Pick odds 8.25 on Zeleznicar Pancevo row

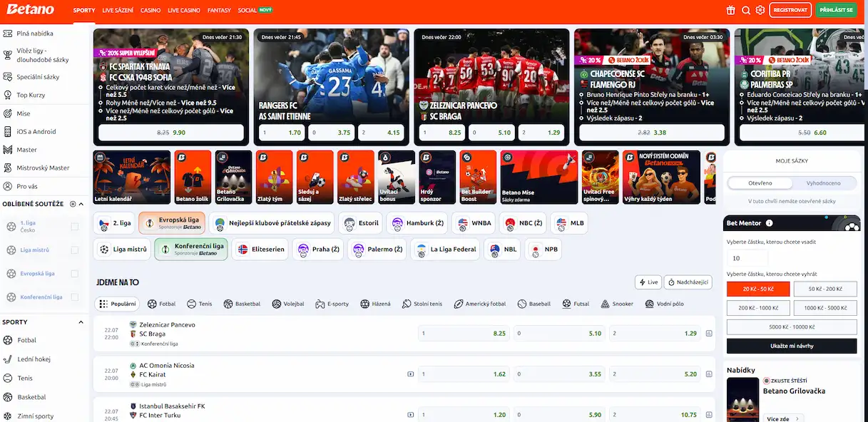[464, 333]
